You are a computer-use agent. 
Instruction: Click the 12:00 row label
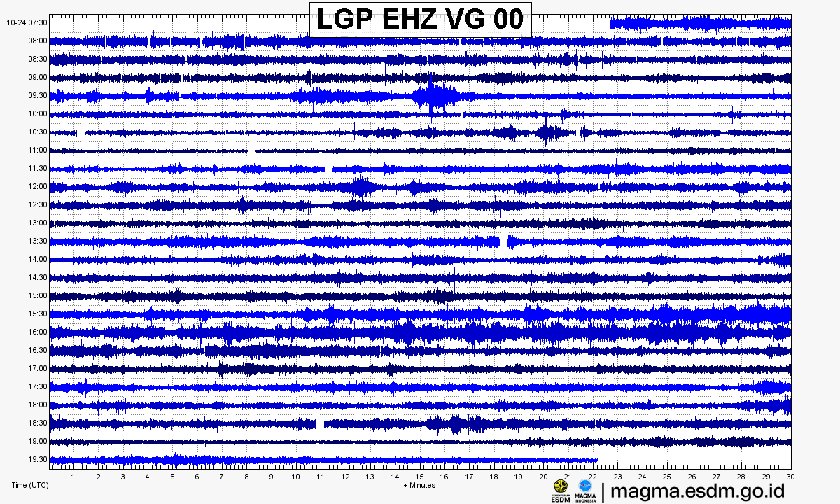[x=38, y=186]
